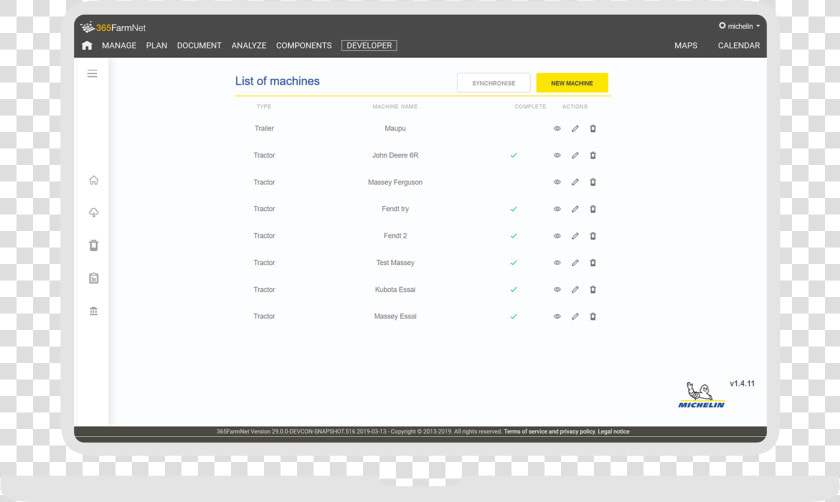Viewport: 840px width, 502px height.
Task: Click the John Deere 6R name
Action: 395,155
